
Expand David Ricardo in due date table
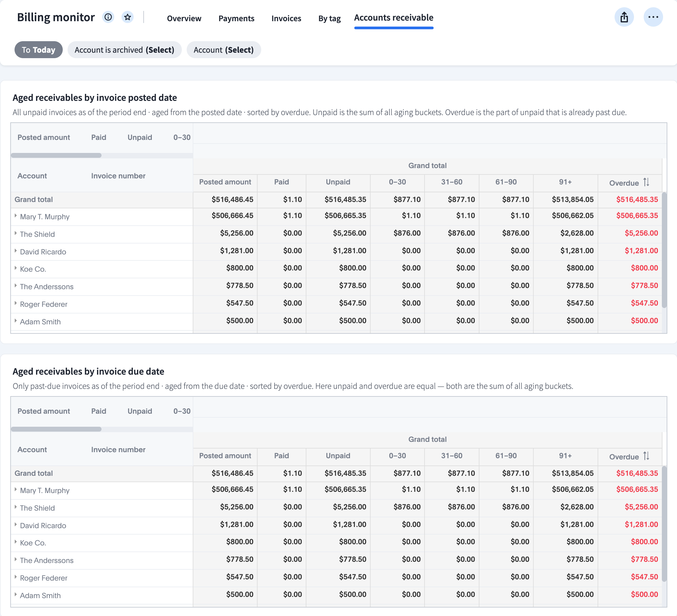[16, 525]
